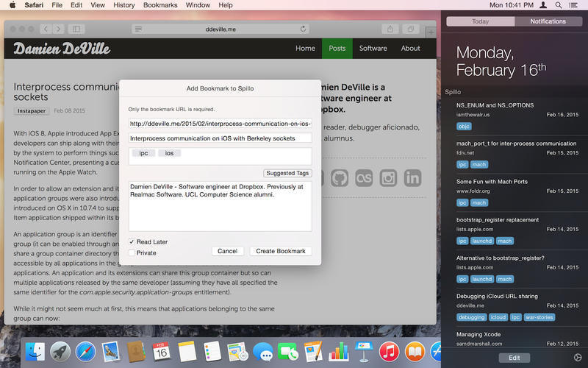This screenshot has width=588, height=368.
Task: Click Create Bookmark
Action: (281, 251)
